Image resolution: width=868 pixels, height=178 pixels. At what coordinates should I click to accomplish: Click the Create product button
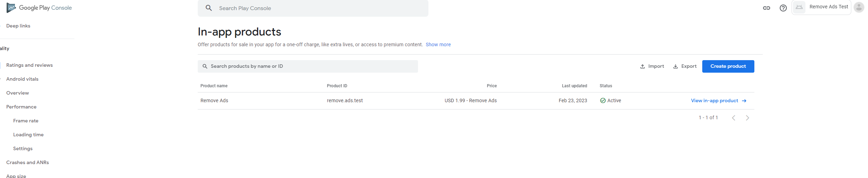click(728, 66)
